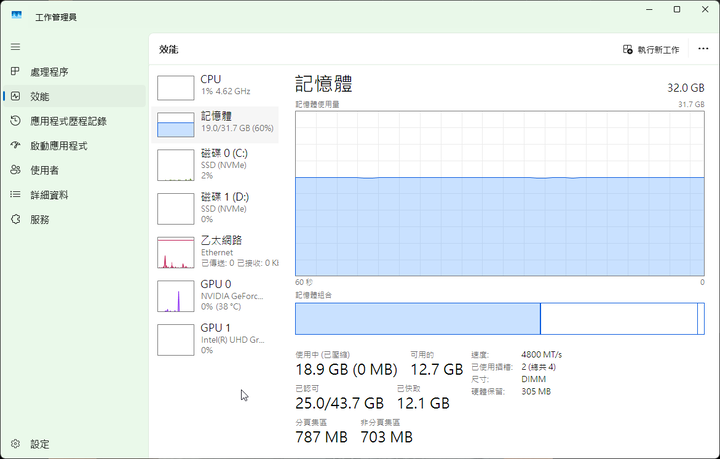Select the Disk 0 (C:) mini graph
Image resolution: width=720 pixels, height=459 pixels.
click(175, 165)
